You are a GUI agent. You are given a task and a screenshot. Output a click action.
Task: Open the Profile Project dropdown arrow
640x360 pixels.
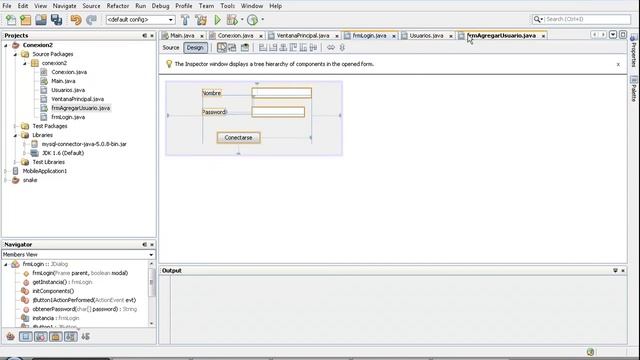pos(262,20)
